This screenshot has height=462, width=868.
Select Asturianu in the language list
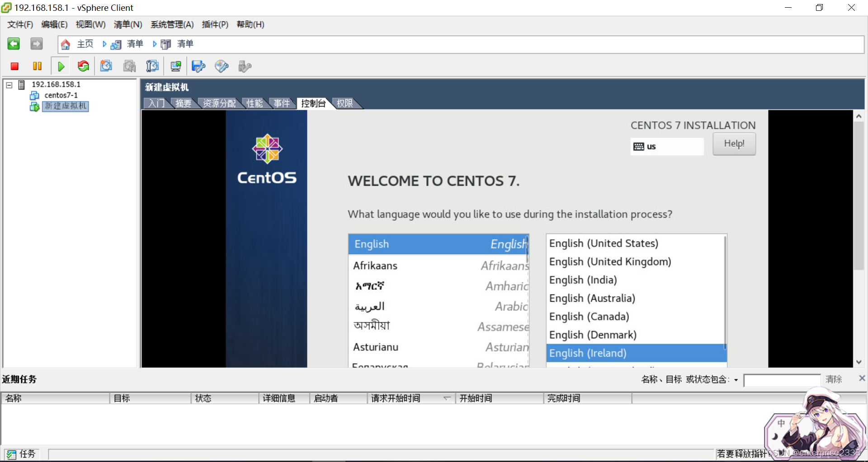click(439, 347)
